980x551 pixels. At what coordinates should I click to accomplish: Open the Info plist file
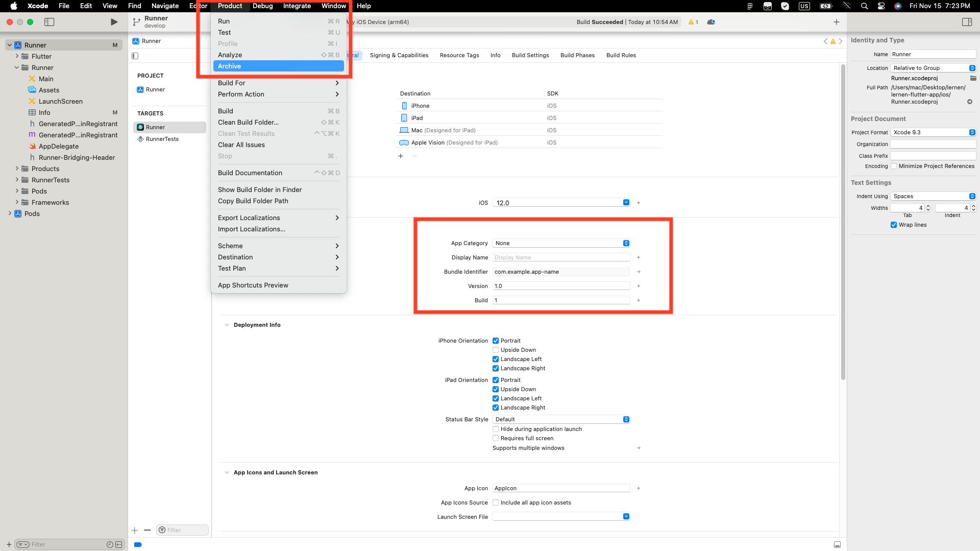[44, 112]
